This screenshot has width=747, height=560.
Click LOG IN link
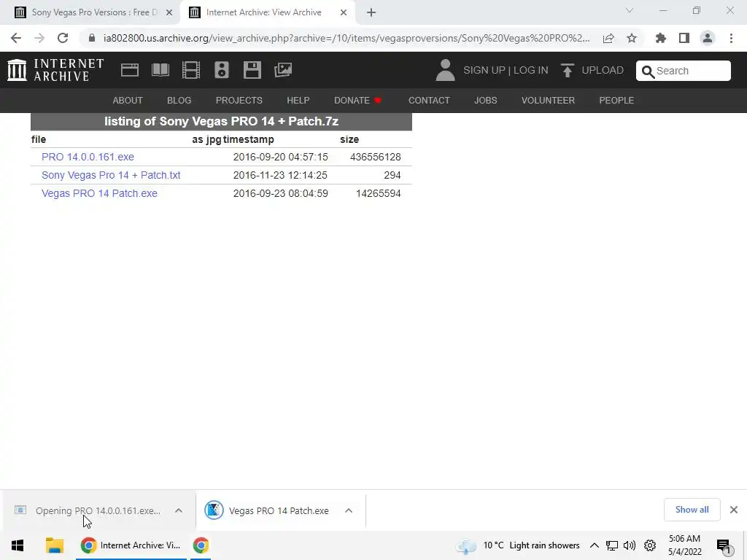[x=531, y=71]
